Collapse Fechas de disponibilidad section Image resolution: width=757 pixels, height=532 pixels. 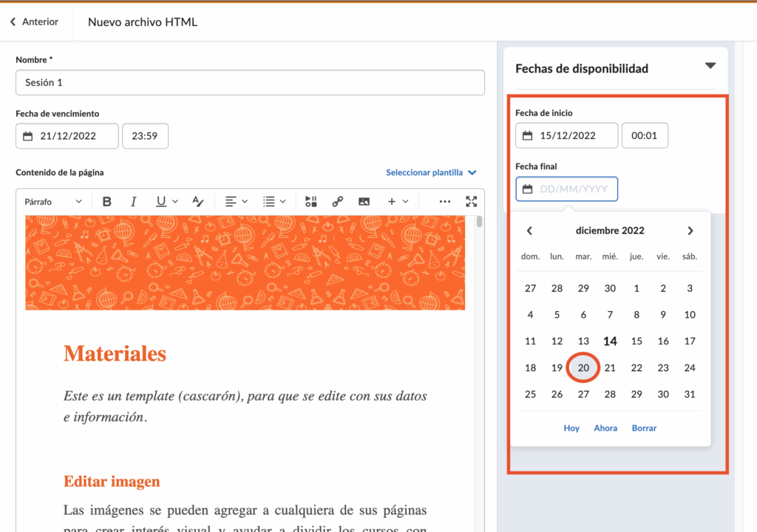[710, 66]
